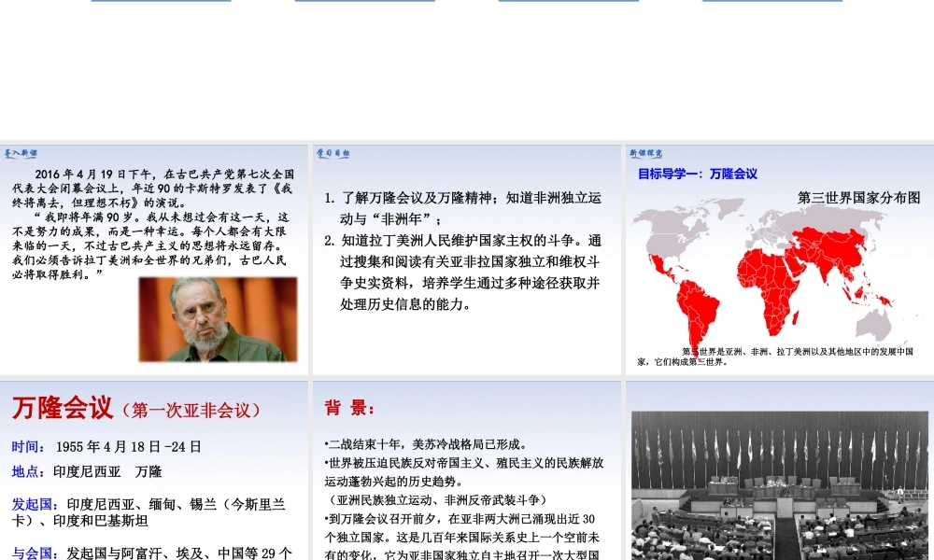Click the 学习目标 slide label
Viewport: 934px width, 560px height.
click(x=333, y=152)
